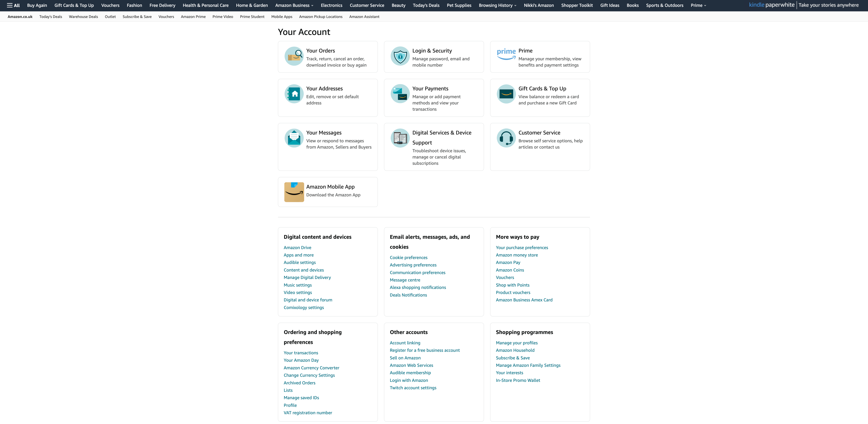The width and height of the screenshot is (868, 424).
Task: Open Today's Deals in top navigation
Action: [426, 5]
